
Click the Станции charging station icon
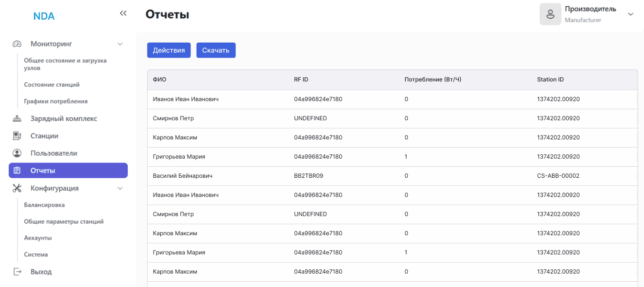pos(17,136)
